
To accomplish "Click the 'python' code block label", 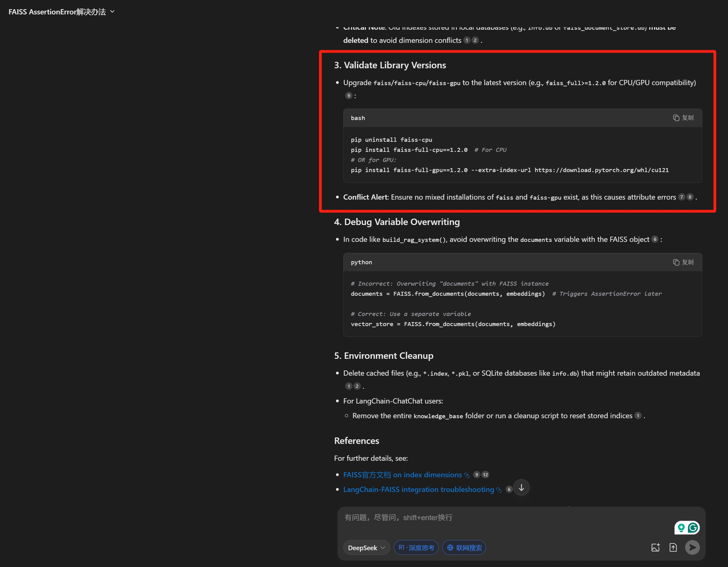I will [x=361, y=262].
